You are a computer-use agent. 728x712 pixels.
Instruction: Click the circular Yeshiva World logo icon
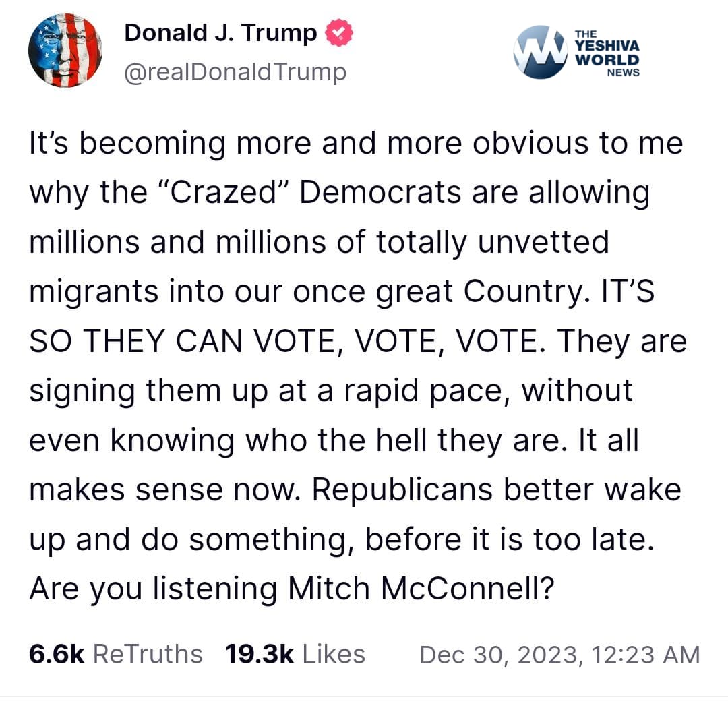click(x=541, y=51)
